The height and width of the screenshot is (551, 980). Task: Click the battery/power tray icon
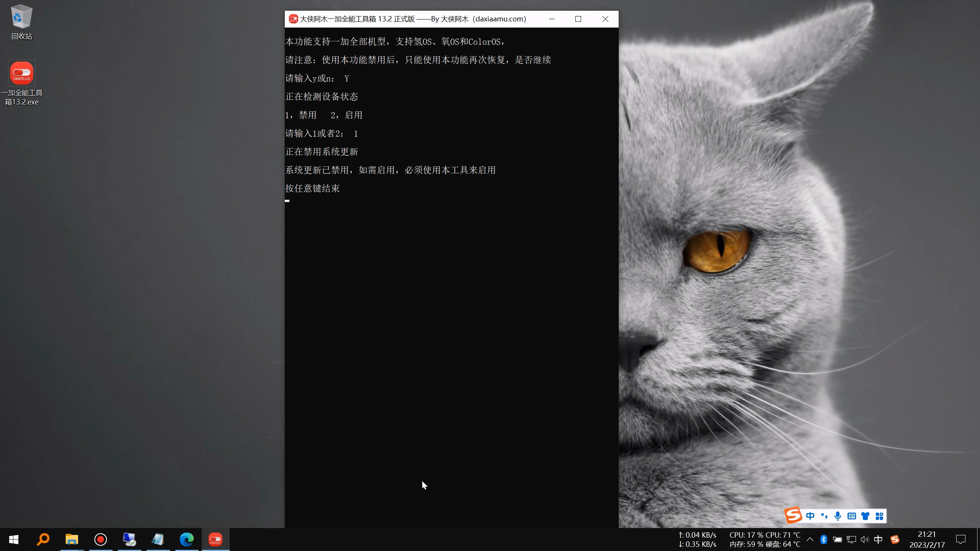pyautogui.click(x=837, y=540)
